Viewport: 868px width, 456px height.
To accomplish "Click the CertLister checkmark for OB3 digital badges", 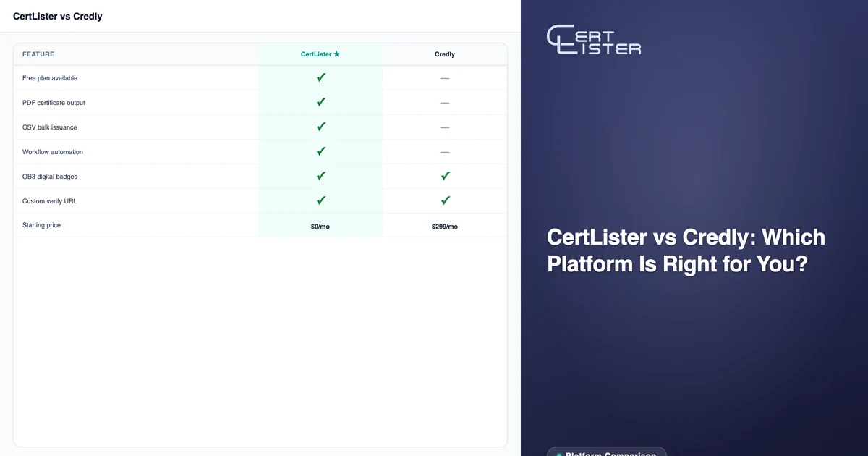I will click(321, 176).
